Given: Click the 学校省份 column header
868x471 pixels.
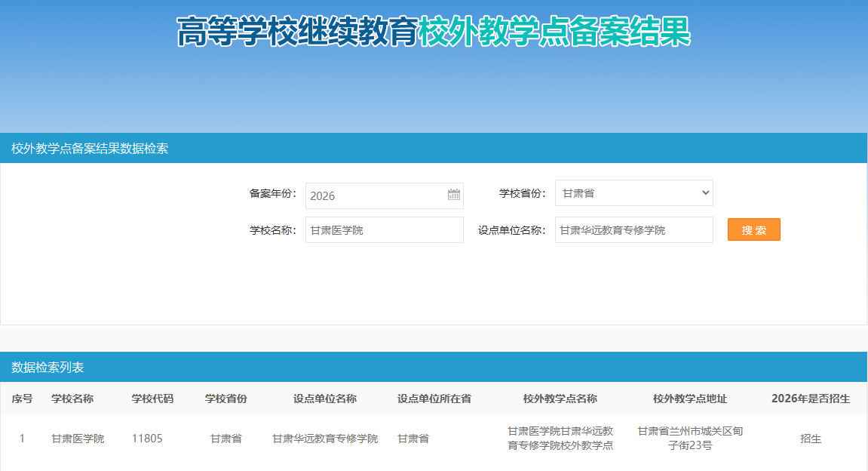Looking at the screenshot, I should (225, 399).
